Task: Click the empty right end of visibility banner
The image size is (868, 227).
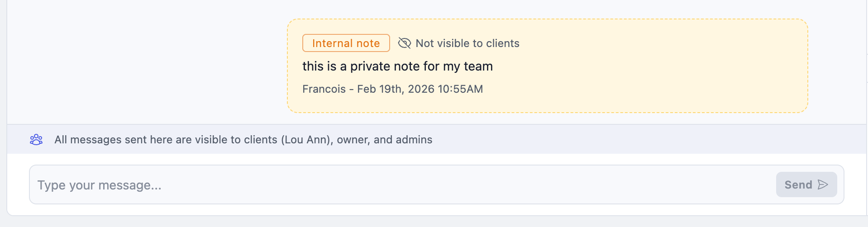Action: (x=679, y=139)
